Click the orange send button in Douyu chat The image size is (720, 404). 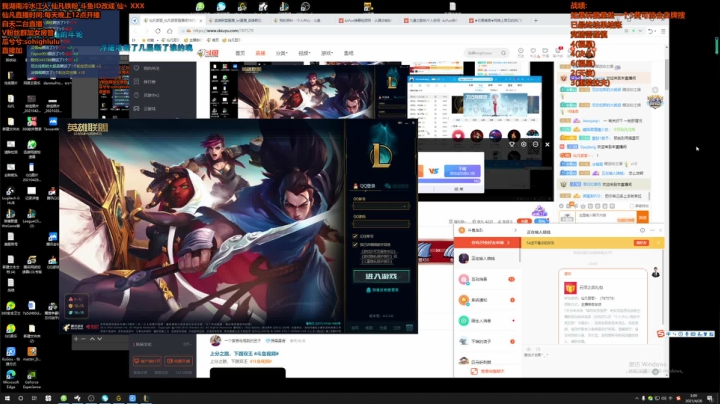(x=642, y=218)
